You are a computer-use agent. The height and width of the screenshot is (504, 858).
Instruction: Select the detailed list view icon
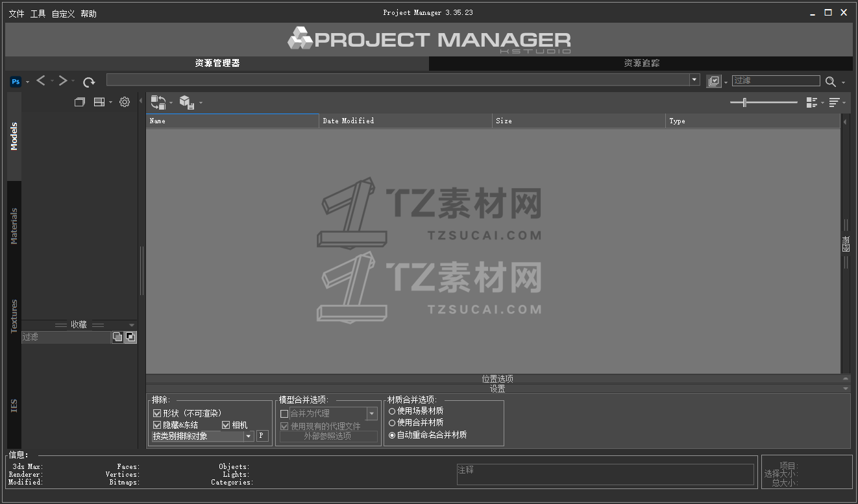[x=813, y=102]
